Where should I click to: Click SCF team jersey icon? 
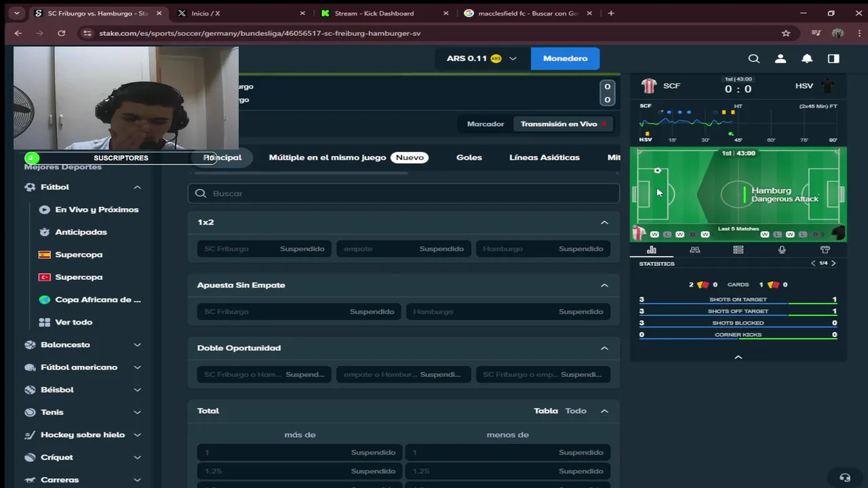[x=649, y=86]
